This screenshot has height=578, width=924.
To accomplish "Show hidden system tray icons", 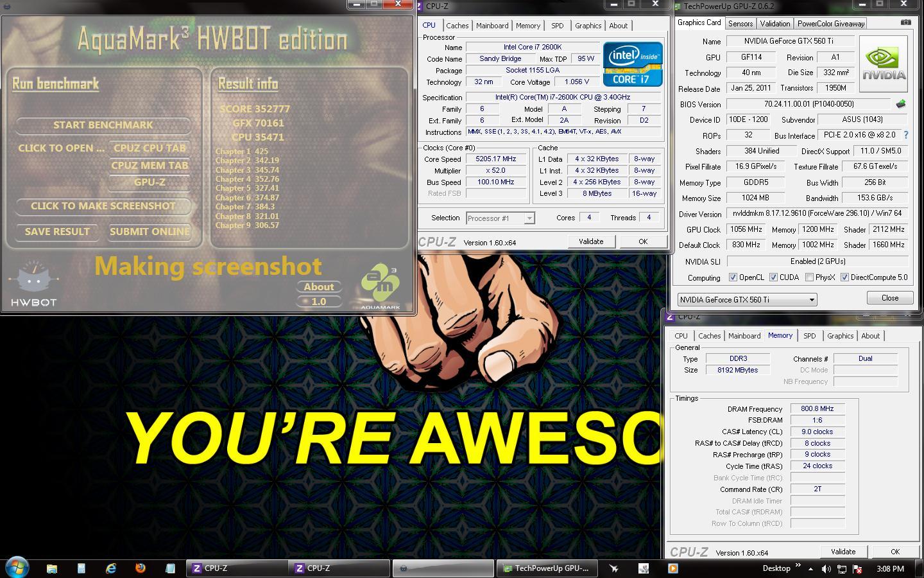I will pos(810,569).
